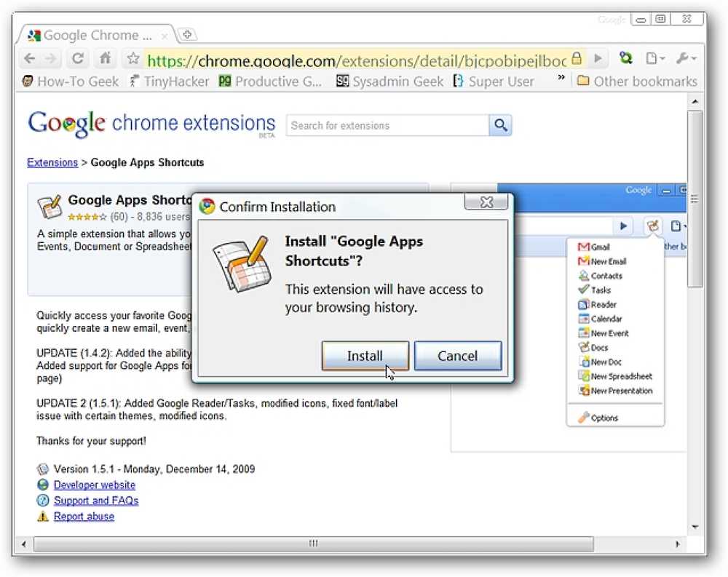The height and width of the screenshot is (577, 728).
Task: Click Reader in the preview menu
Action: (598, 305)
